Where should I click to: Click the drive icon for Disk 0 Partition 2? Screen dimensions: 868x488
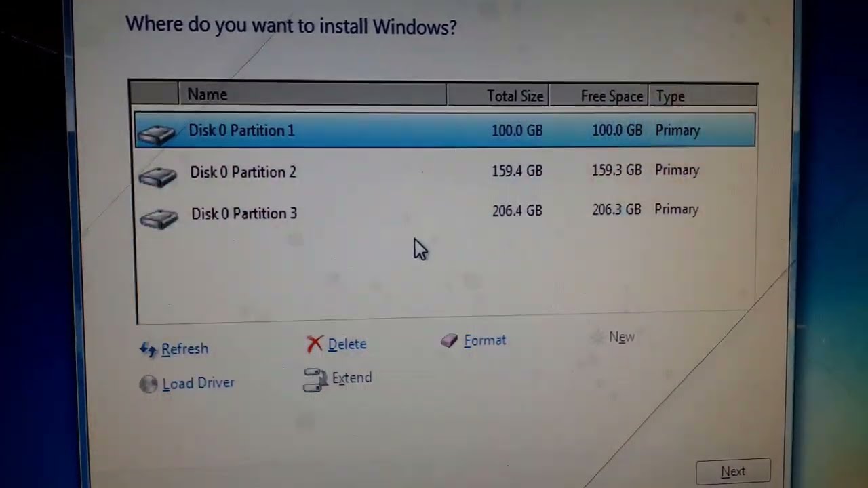(158, 176)
